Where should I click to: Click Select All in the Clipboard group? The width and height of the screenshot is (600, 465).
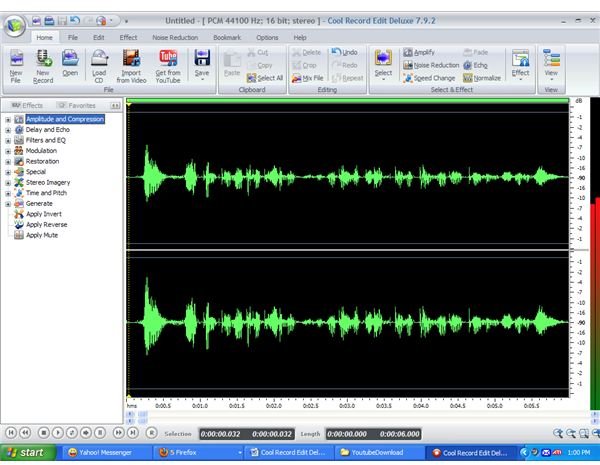[x=265, y=78]
